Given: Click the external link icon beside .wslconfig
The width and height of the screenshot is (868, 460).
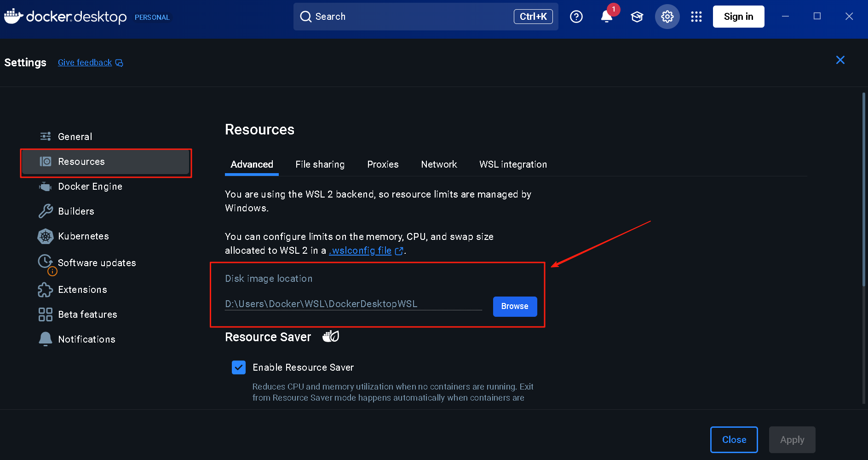Looking at the screenshot, I should (x=399, y=251).
